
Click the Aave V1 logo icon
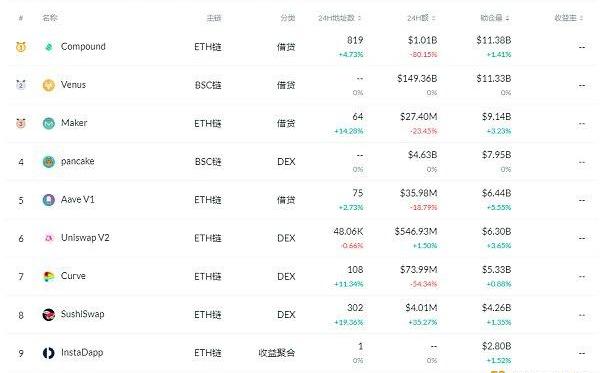(49, 200)
